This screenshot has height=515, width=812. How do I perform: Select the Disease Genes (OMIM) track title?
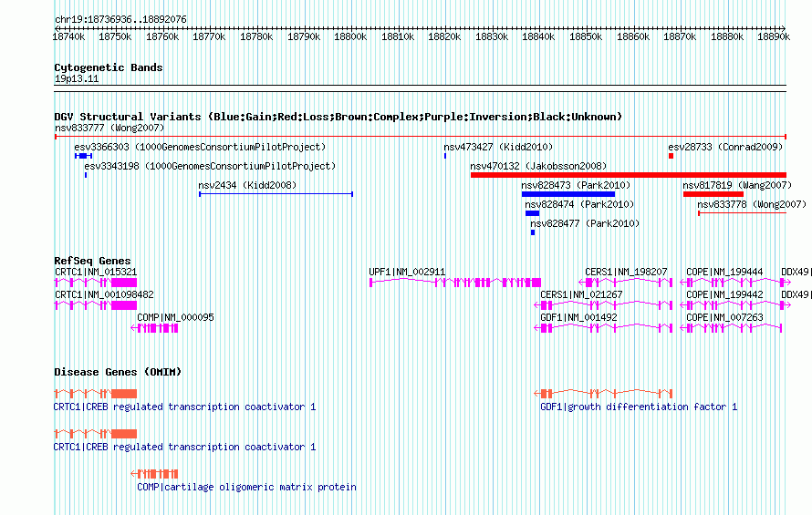pyautogui.click(x=118, y=372)
